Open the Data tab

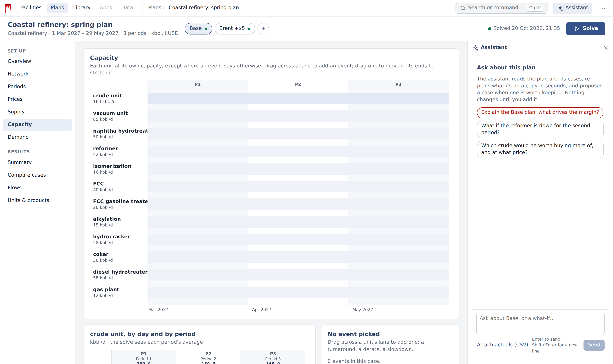tap(127, 8)
